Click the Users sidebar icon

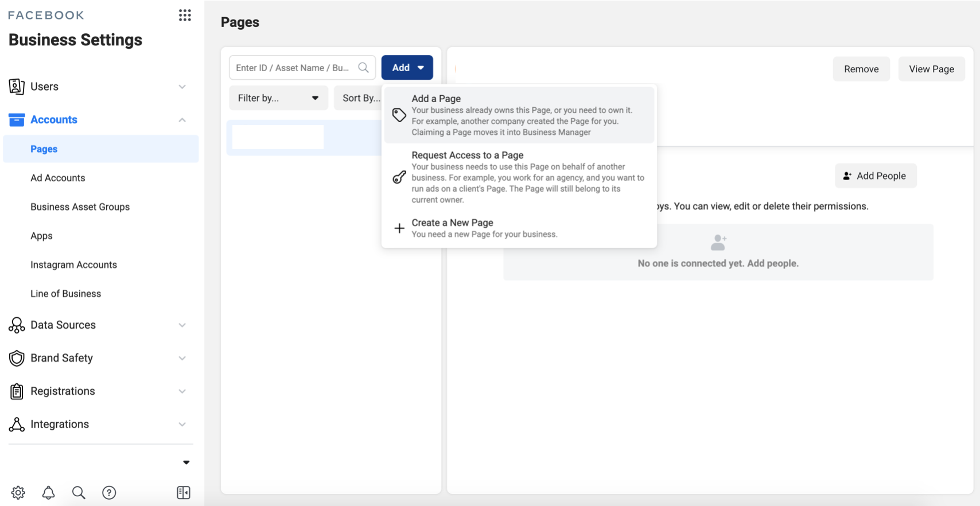click(x=17, y=87)
